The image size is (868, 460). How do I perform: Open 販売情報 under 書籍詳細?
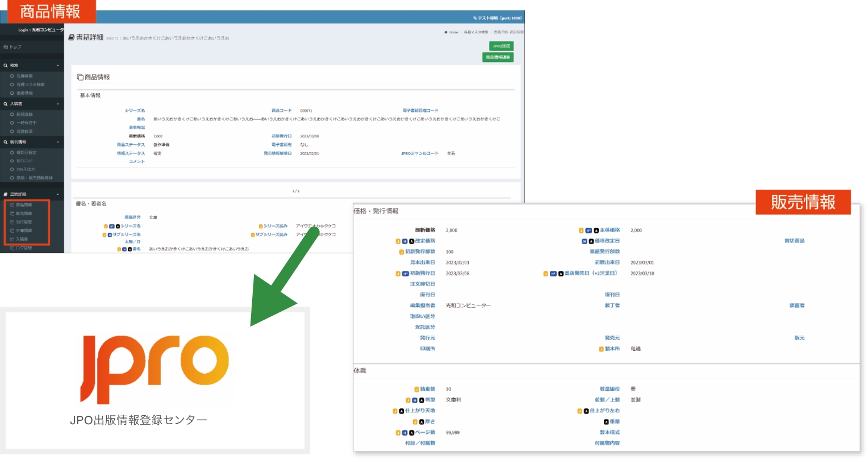click(x=24, y=214)
